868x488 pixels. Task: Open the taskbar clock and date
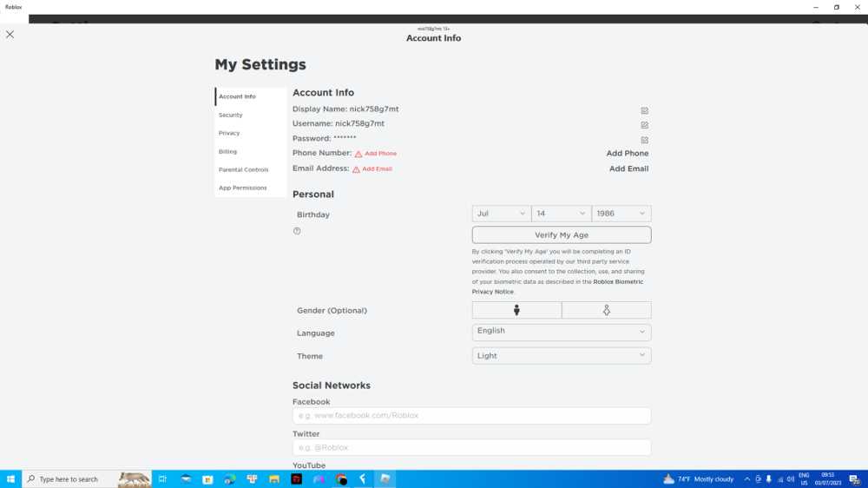[x=827, y=479]
